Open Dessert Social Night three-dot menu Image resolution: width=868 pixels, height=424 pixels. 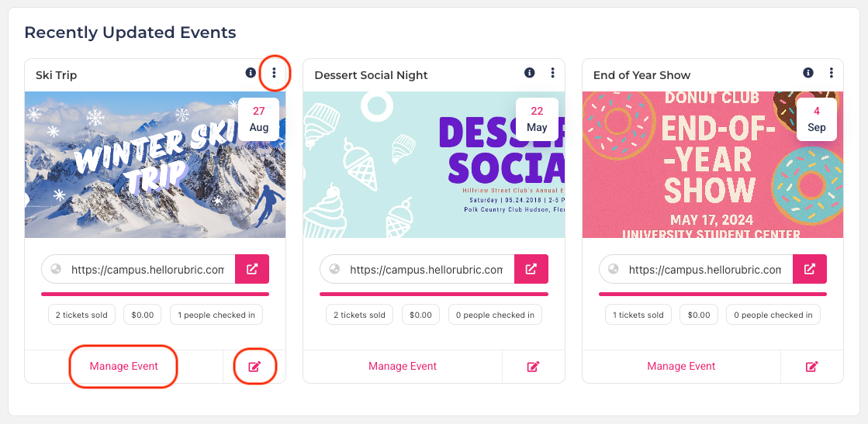coord(552,73)
